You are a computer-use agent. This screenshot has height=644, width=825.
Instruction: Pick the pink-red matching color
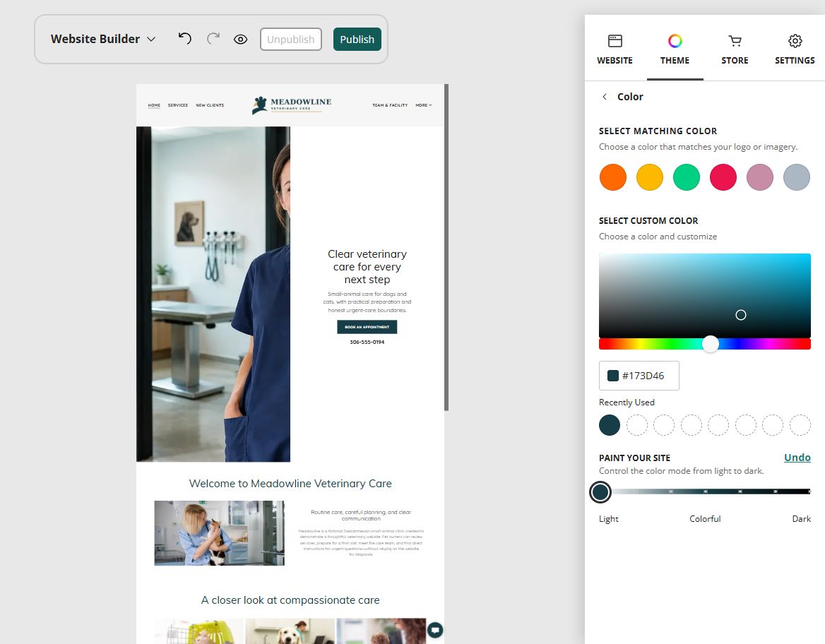[723, 177]
